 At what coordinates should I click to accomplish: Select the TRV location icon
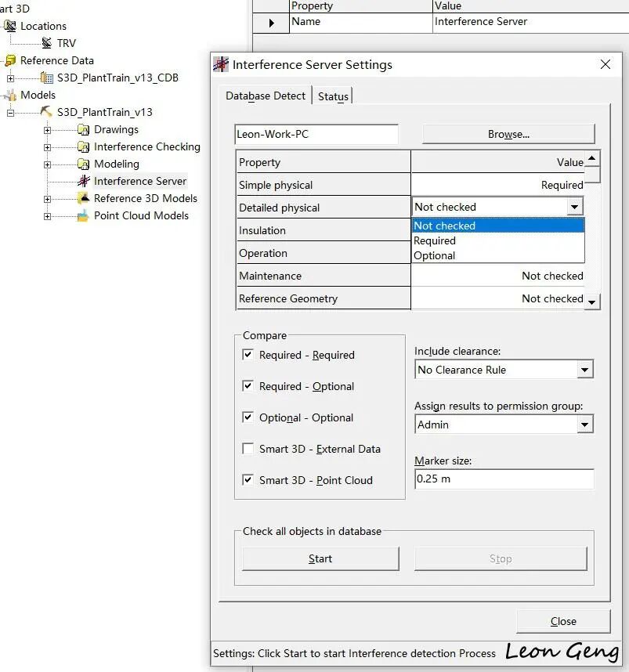47,43
